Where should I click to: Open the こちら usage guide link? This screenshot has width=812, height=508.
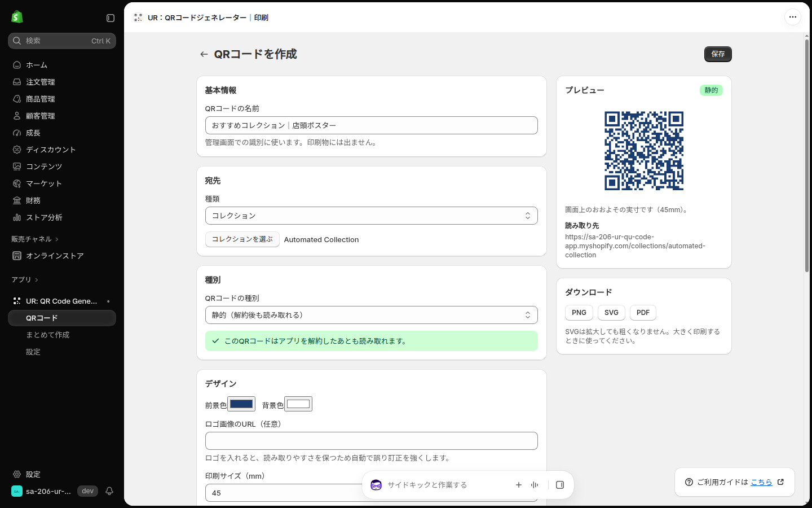[x=761, y=482]
